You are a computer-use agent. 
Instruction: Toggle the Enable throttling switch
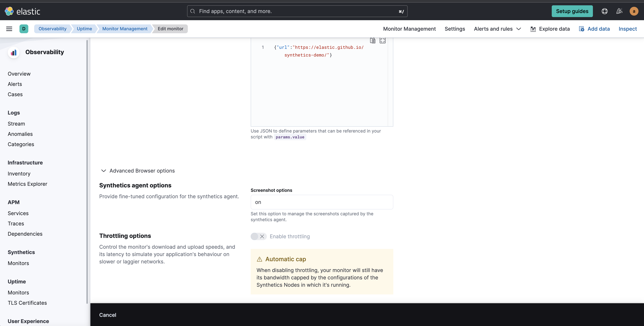tap(258, 236)
